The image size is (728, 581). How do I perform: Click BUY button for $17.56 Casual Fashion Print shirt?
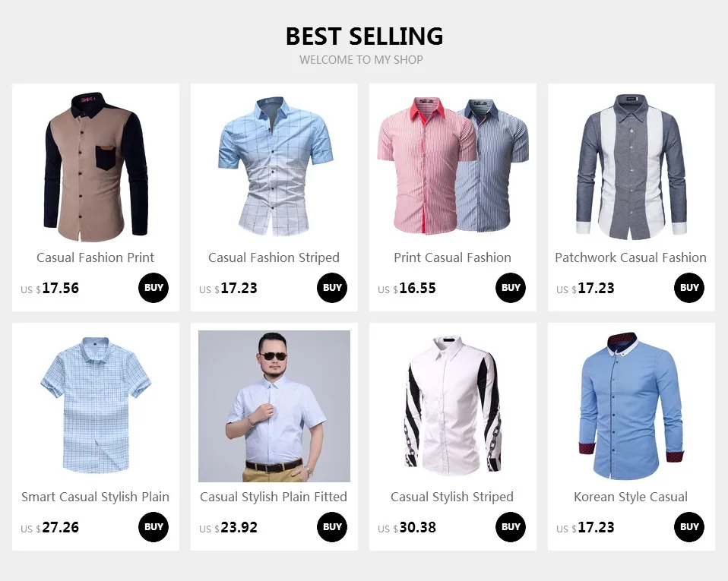(x=154, y=288)
